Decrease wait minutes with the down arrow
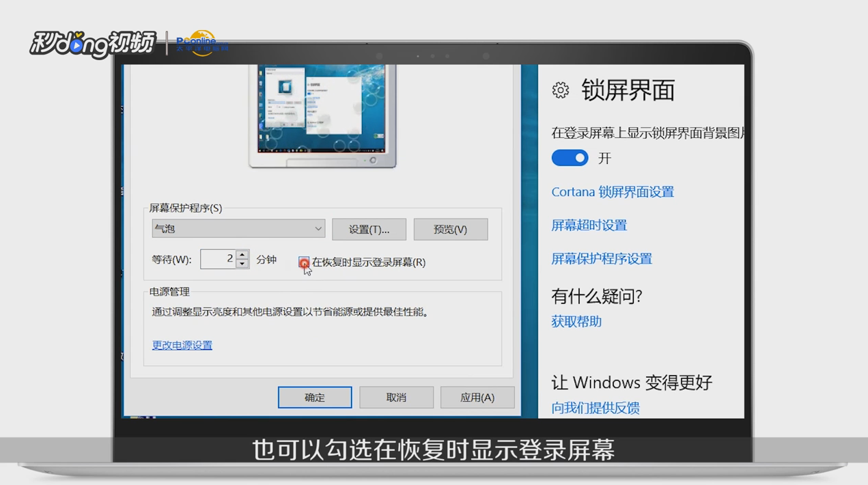868x485 pixels. pos(242,264)
